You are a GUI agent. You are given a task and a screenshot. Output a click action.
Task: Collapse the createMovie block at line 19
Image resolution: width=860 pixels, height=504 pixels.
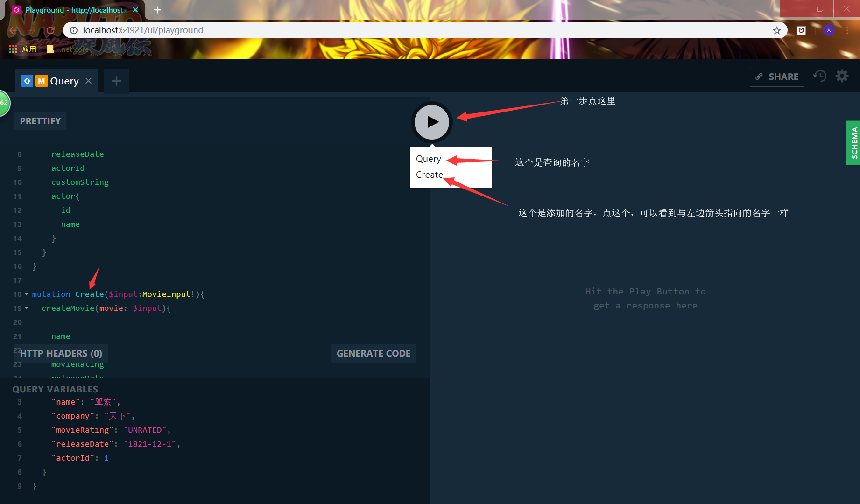tap(26, 308)
